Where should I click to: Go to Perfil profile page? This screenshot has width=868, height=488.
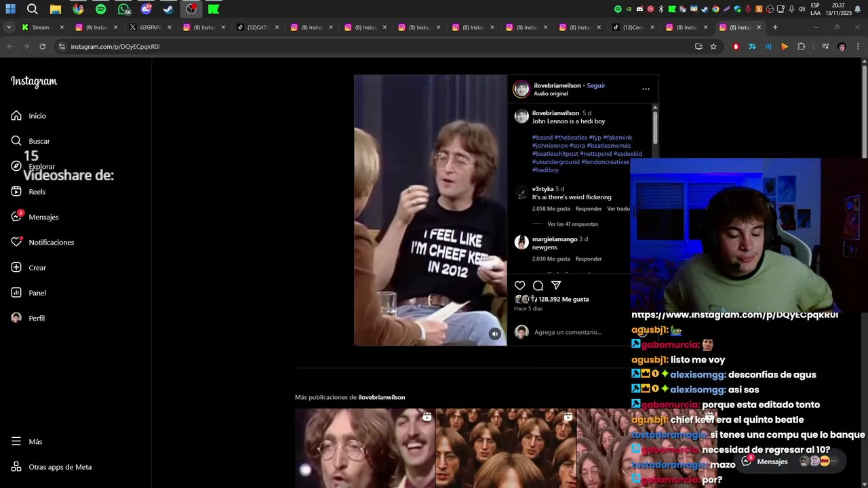[x=28, y=318]
